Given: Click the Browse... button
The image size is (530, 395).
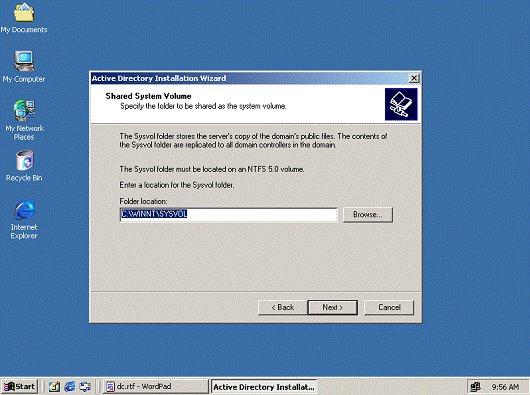Looking at the screenshot, I should [x=368, y=215].
